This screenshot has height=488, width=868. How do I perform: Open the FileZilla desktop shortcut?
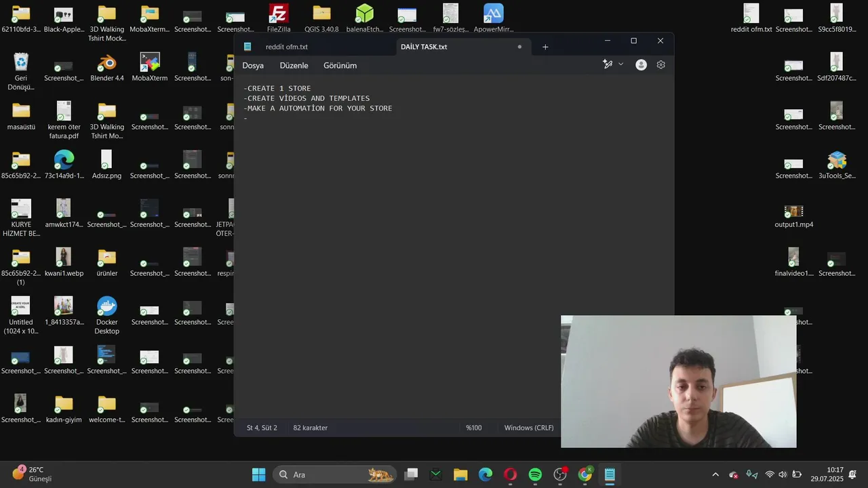coord(279,18)
